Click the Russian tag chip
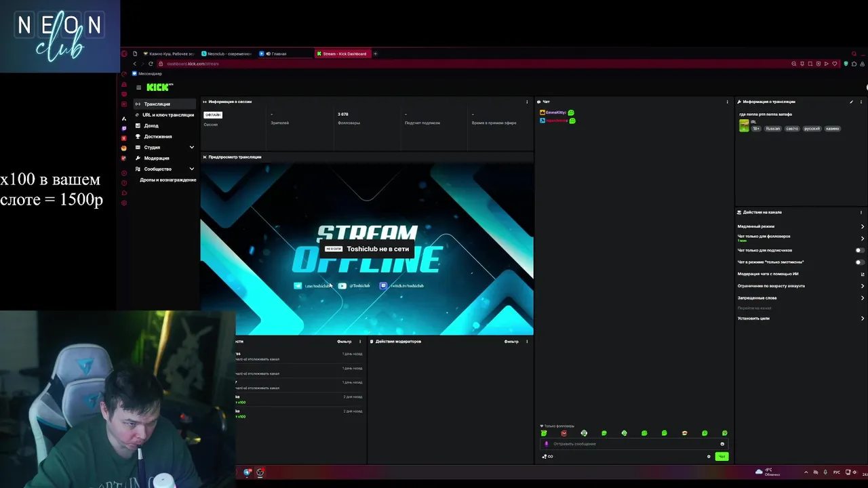Viewport: 868px width, 488px height. tap(773, 129)
